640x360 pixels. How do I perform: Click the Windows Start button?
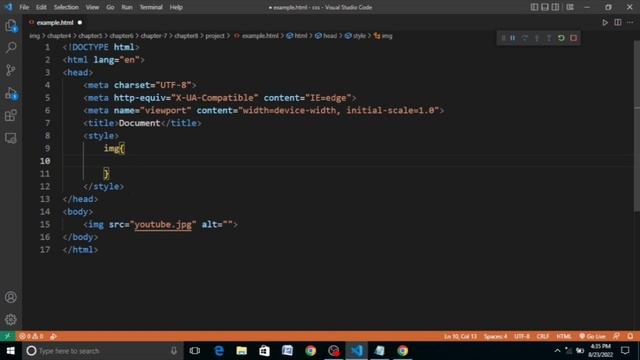point(11,351)
